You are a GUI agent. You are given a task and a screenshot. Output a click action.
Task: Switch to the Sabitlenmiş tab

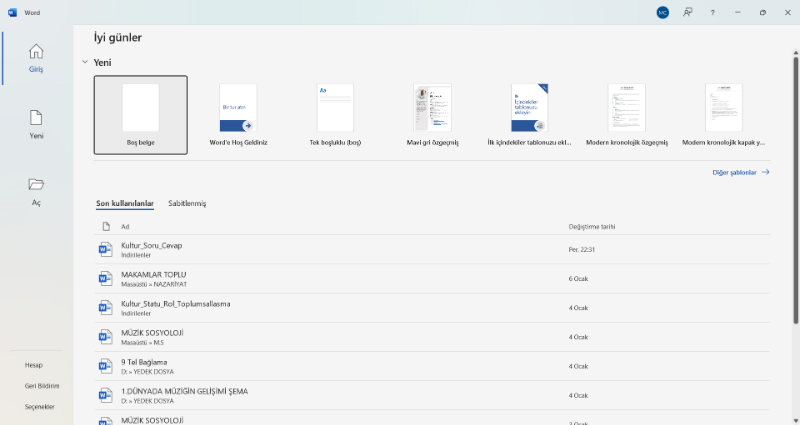[187, 203]
